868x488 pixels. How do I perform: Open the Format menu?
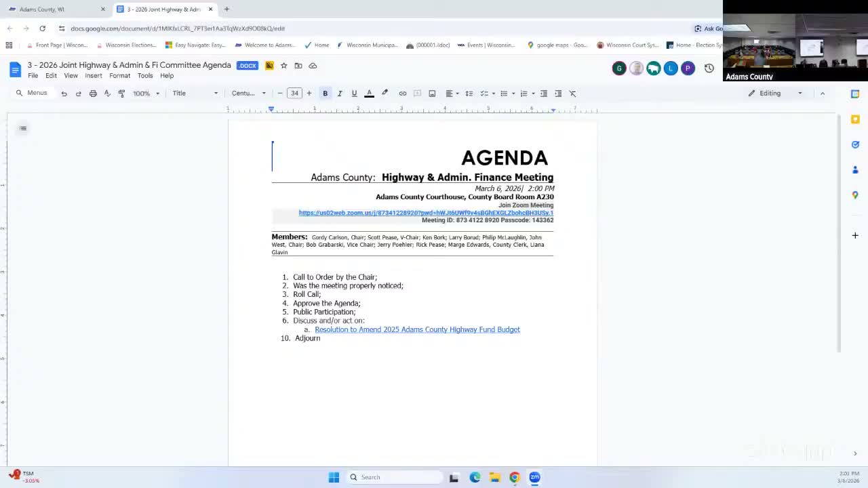[120, 76]
